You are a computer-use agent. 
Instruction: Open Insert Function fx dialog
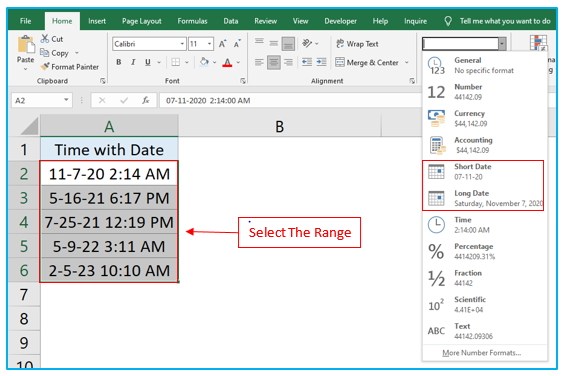click(145, 100)
